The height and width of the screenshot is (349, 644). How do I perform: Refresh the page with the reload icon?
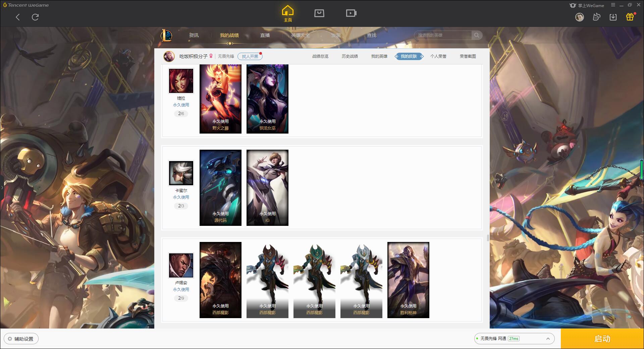tap(35, 17)
